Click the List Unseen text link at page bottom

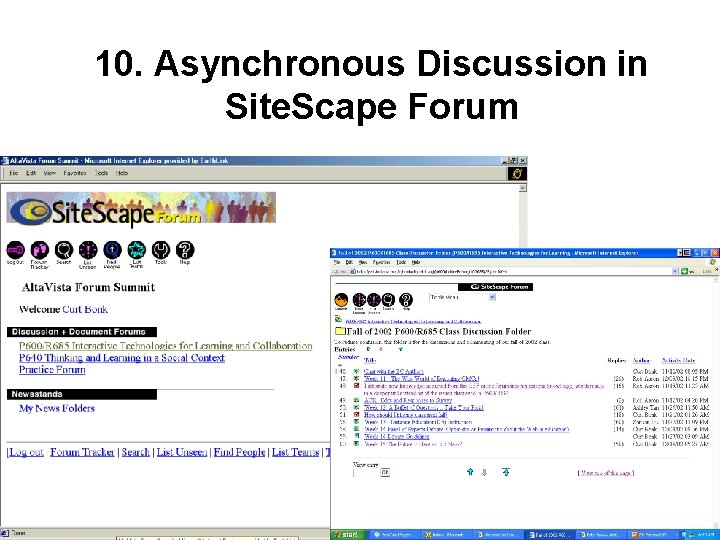pyautogui.click(x=182, y=452)
